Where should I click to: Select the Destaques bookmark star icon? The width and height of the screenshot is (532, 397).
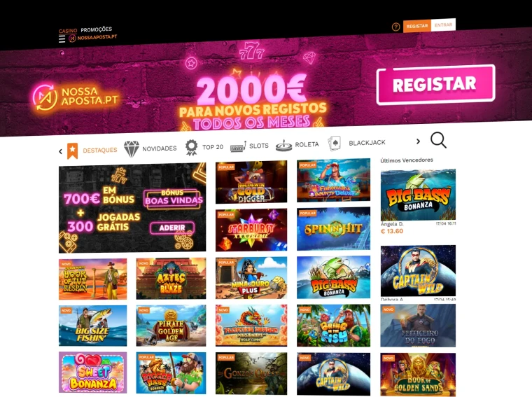click(x=72, y=151)
